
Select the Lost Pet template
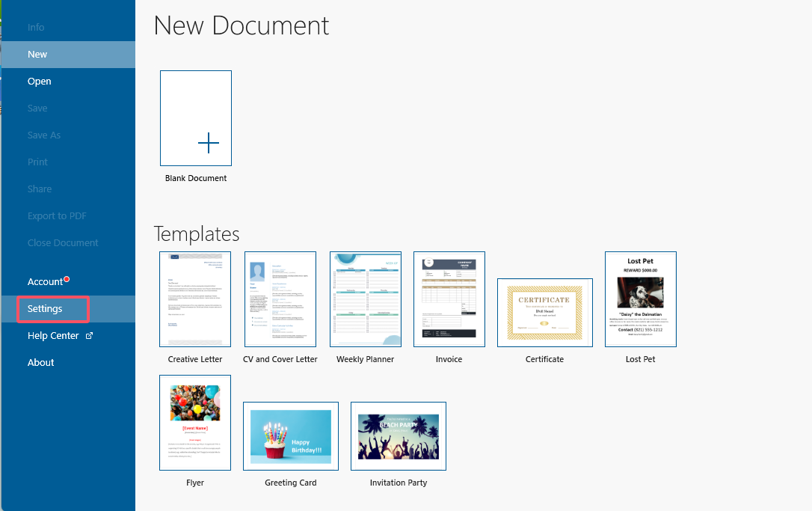641,299
